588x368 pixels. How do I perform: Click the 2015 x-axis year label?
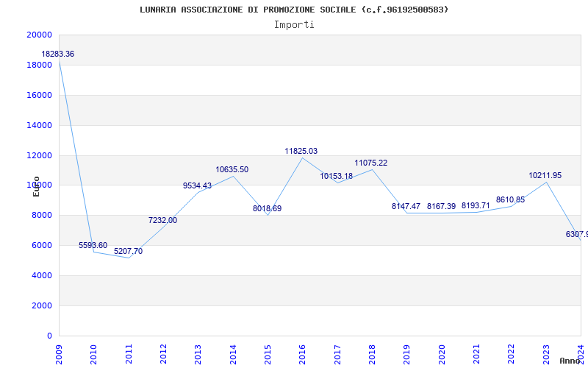coord(268,355)
